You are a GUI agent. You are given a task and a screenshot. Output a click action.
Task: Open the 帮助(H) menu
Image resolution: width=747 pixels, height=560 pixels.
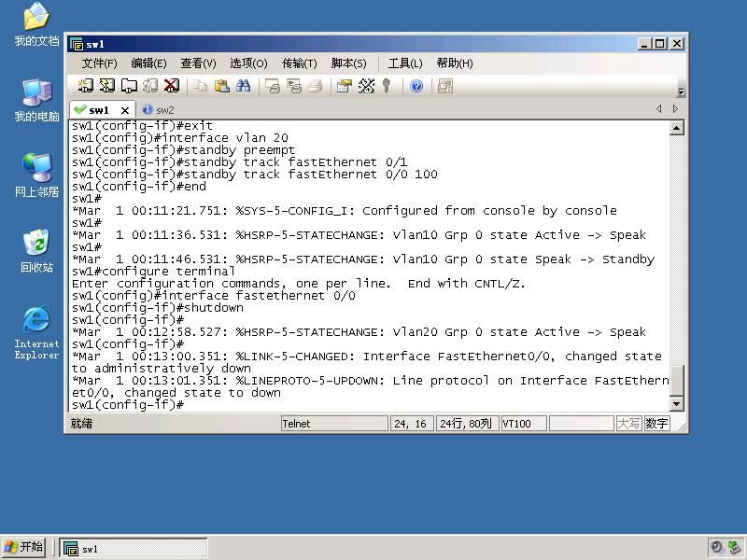pos(455,63)
